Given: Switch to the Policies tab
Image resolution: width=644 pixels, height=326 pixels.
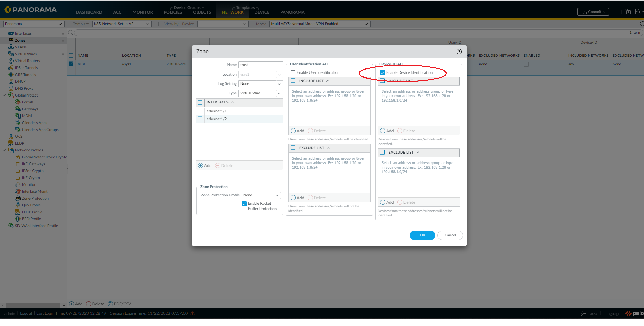Looking at the screenshot, I should pyautogui.click(x=173, y=12).
